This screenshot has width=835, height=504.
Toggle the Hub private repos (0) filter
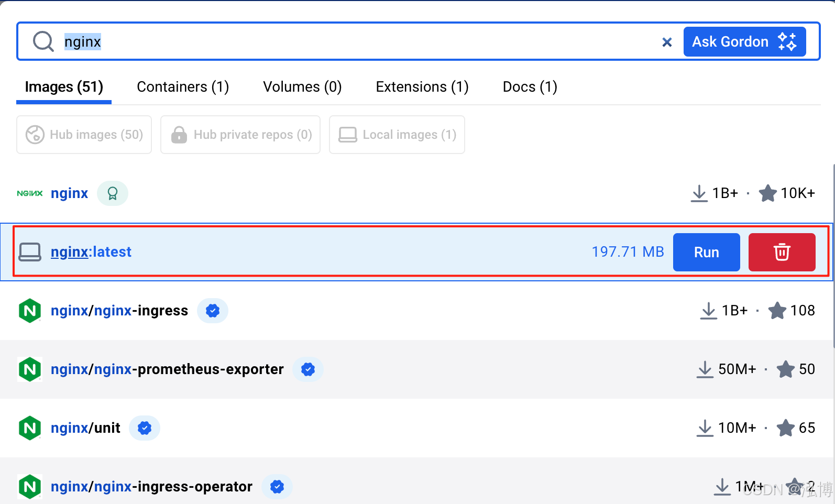click(240, 135)
